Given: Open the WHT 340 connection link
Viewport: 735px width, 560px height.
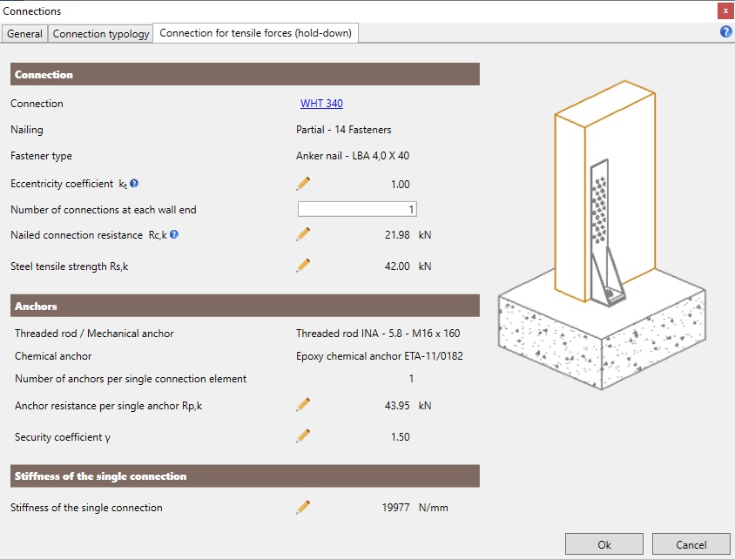Looking at the screenshot, I should click(x=321, y=103).
